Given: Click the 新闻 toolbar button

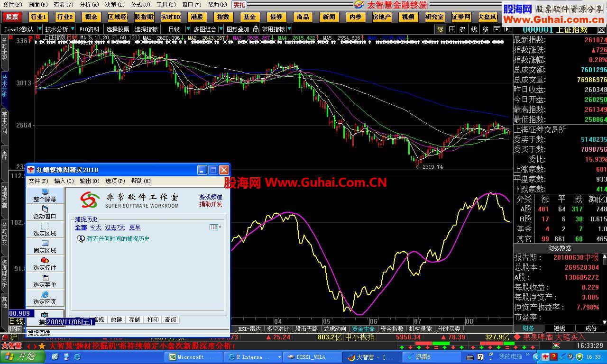Looking at the screenshot, I should (329, 17).
